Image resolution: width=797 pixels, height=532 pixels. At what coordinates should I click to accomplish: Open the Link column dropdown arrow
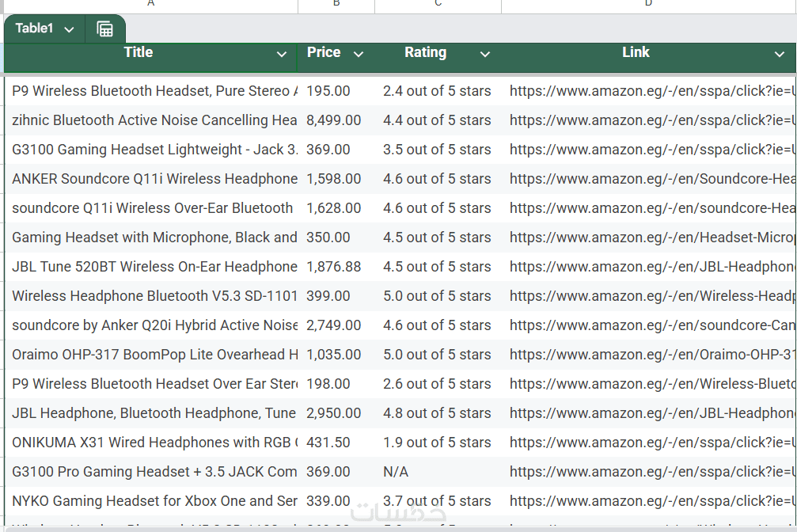coord(779,55)
